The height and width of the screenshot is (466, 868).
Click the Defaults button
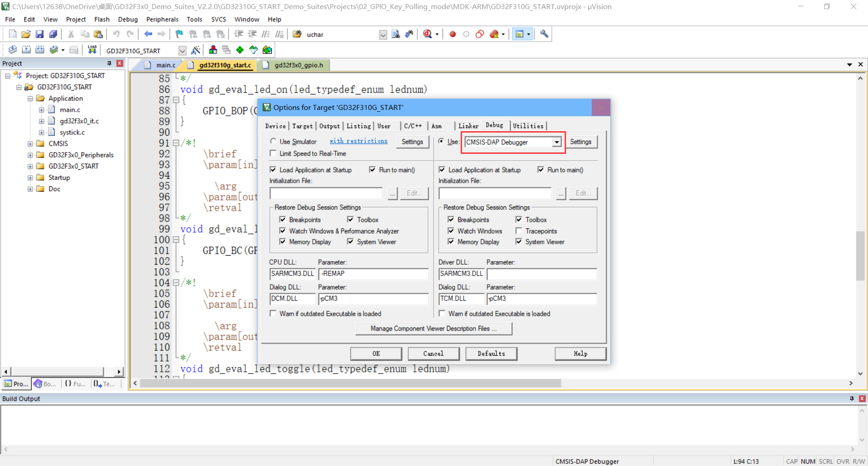click(491, 353)
